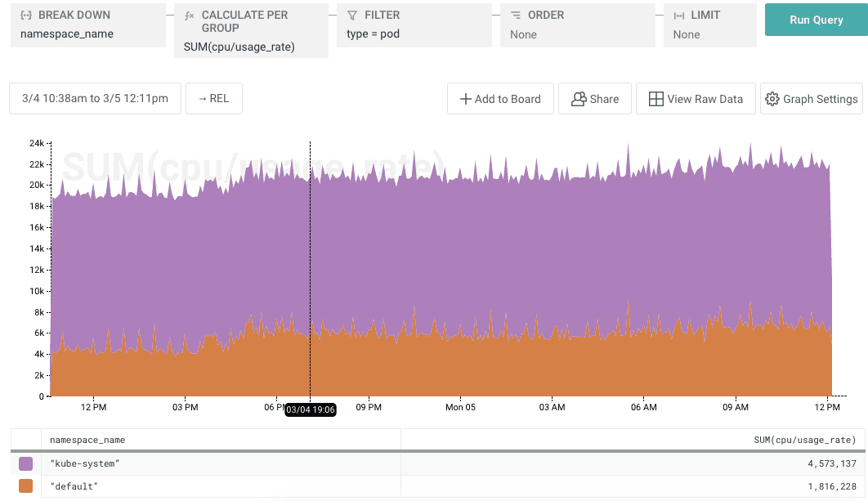
Task: Open the time range picker
Action: pos(95,98)
